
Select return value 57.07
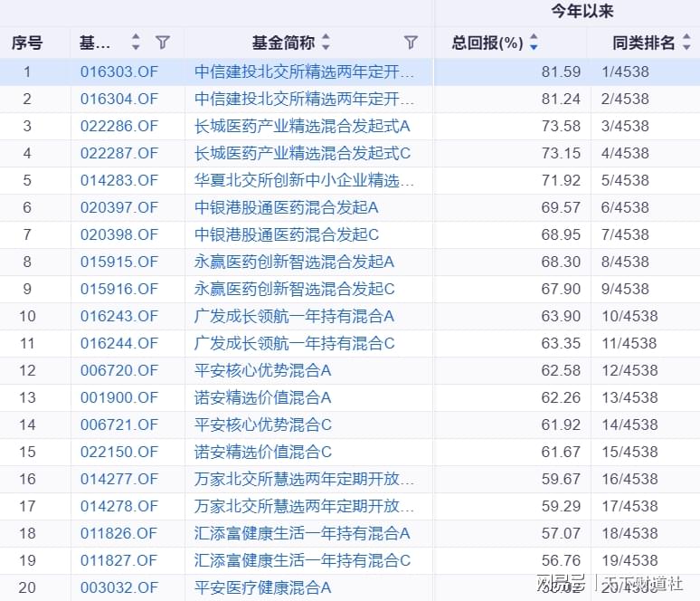tap(561, 533)
